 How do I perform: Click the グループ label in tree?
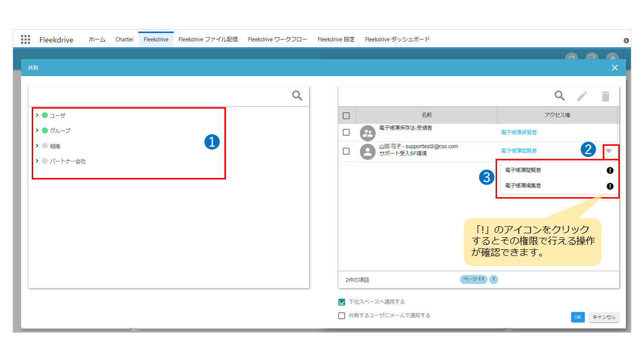[60, 131]
